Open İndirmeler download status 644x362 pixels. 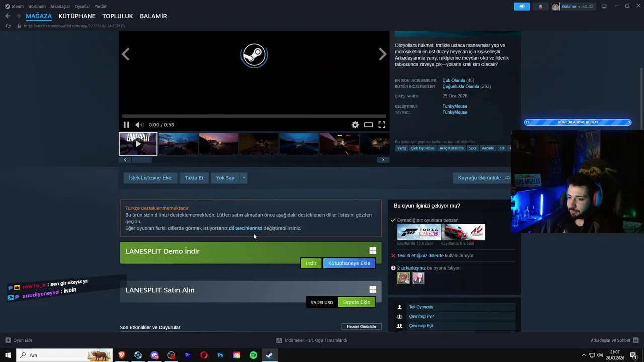pyautogui.click(x=311, y=340)
